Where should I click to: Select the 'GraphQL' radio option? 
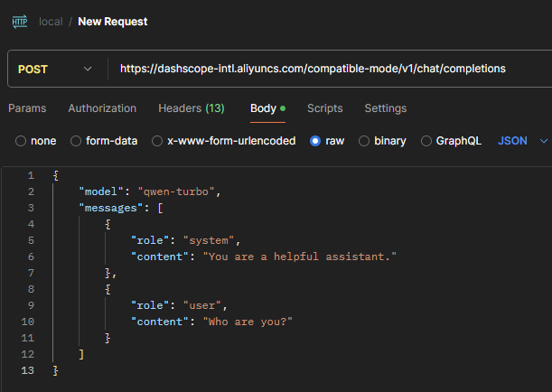pyautogui.click(x=426, y=141)
